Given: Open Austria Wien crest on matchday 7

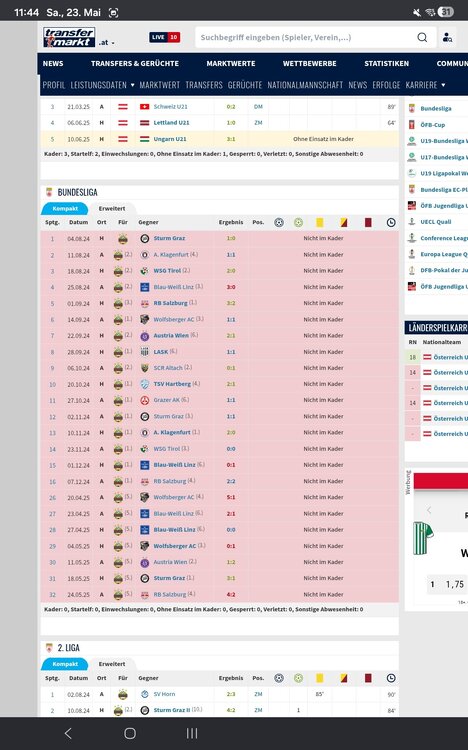Looking at the screenshot, I should pos(145,336).
